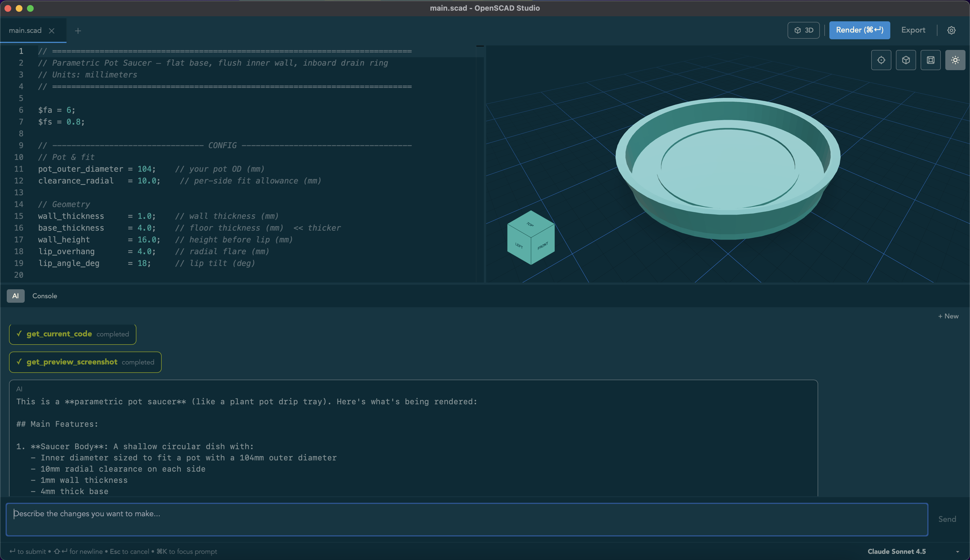Select the AI panel tab
Screen dimensions: 970x560
tap(15, 296)
